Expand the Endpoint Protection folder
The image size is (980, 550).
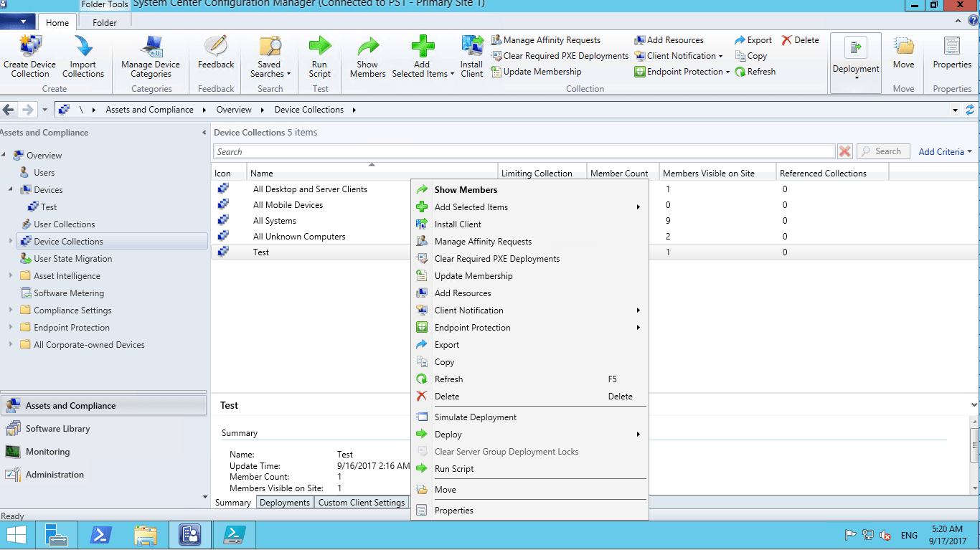coord(11,328)
